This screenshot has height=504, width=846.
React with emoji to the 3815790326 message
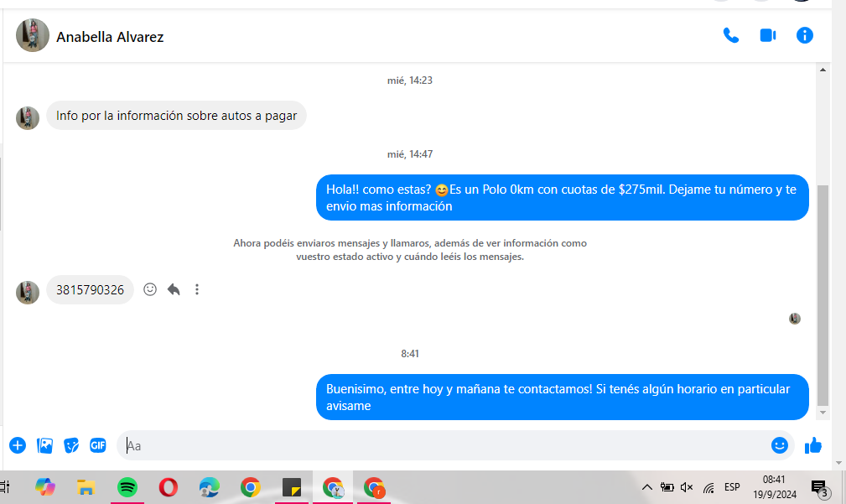[x=150, y=290]
